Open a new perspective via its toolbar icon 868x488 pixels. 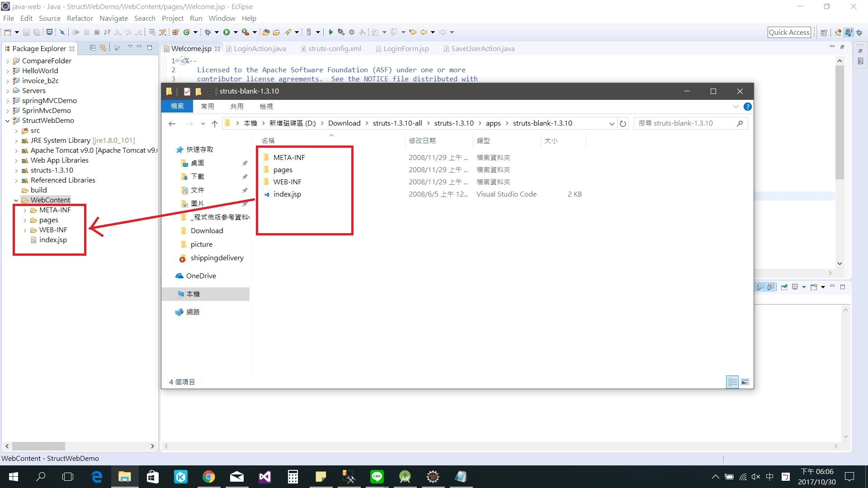[x=825, y=32]
